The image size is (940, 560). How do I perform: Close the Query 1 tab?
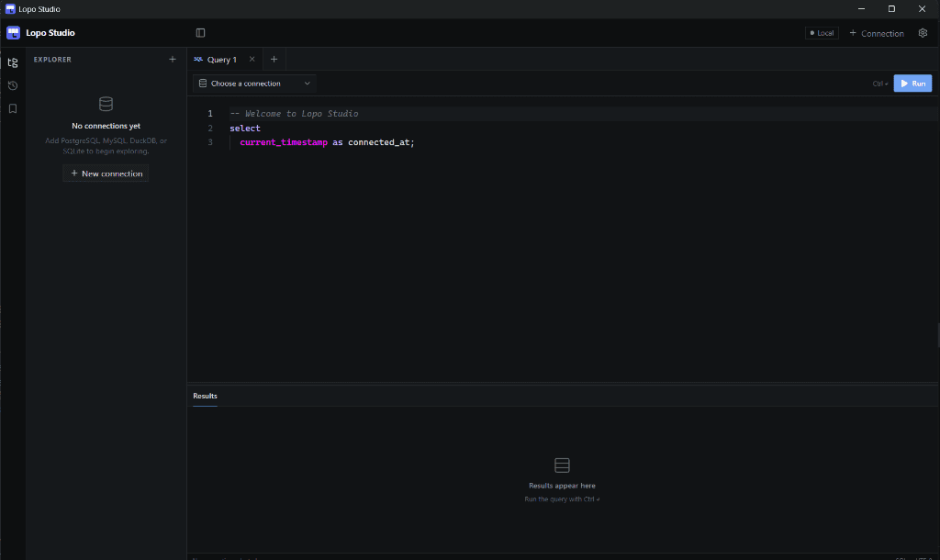[x=252, y=60]
